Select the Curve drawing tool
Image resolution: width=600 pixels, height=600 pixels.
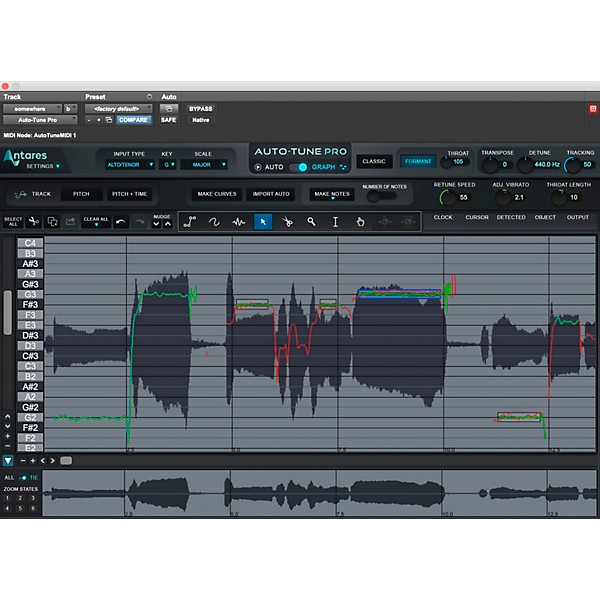click(x=214, y=222)
